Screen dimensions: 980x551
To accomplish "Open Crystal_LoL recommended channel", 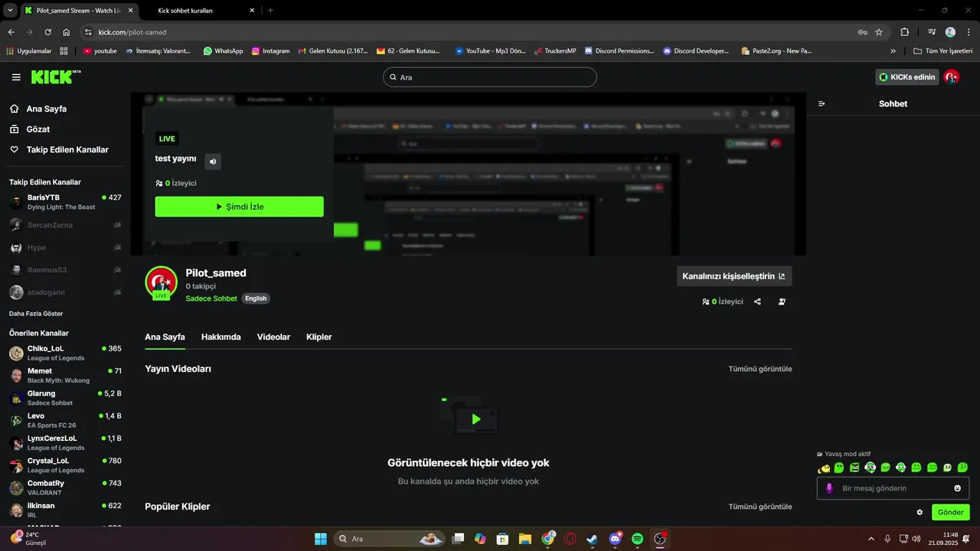I will [65, 465].
